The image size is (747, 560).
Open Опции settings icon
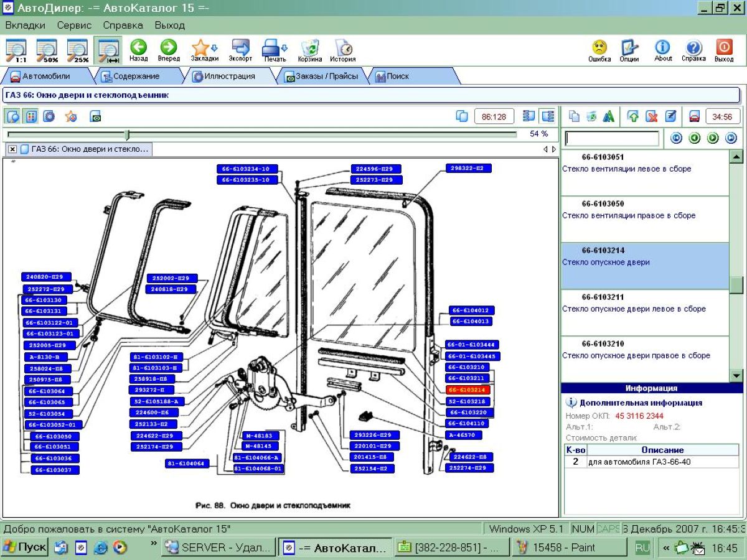tap(629, 50)
